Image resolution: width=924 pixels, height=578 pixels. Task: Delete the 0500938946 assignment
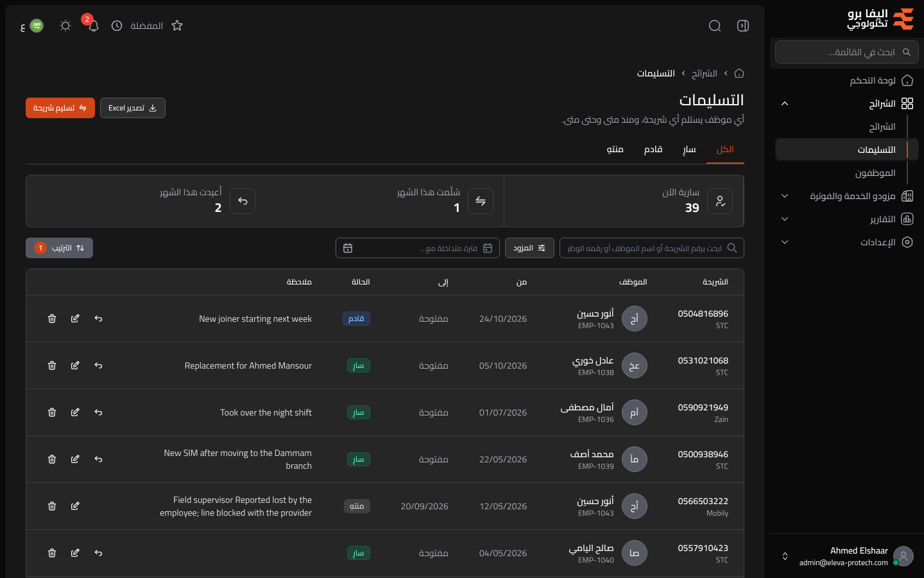pyautogui.click(x=52, y=459)
